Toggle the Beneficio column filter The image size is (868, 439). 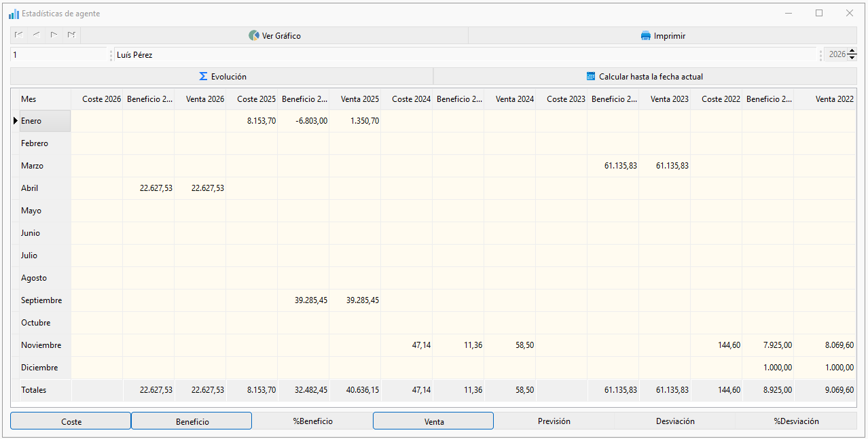pyautogui.click(x=192, y=421)
